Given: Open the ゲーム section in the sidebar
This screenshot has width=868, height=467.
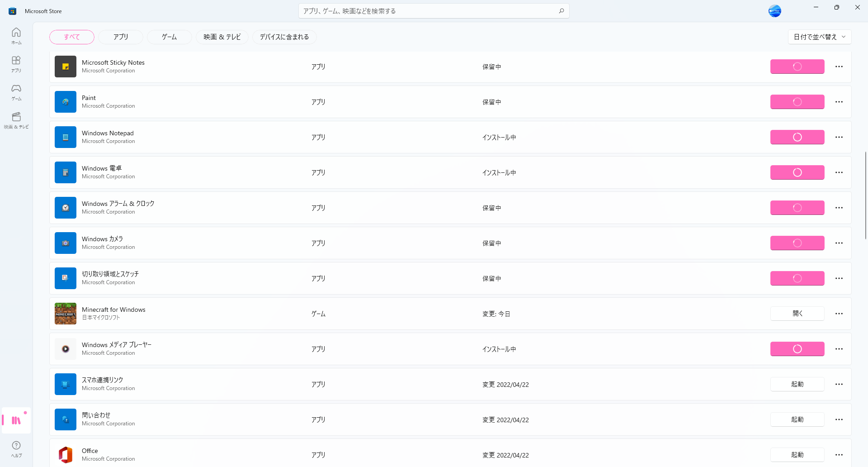Looking at the screenshot, I should click(x=16, y=92).
